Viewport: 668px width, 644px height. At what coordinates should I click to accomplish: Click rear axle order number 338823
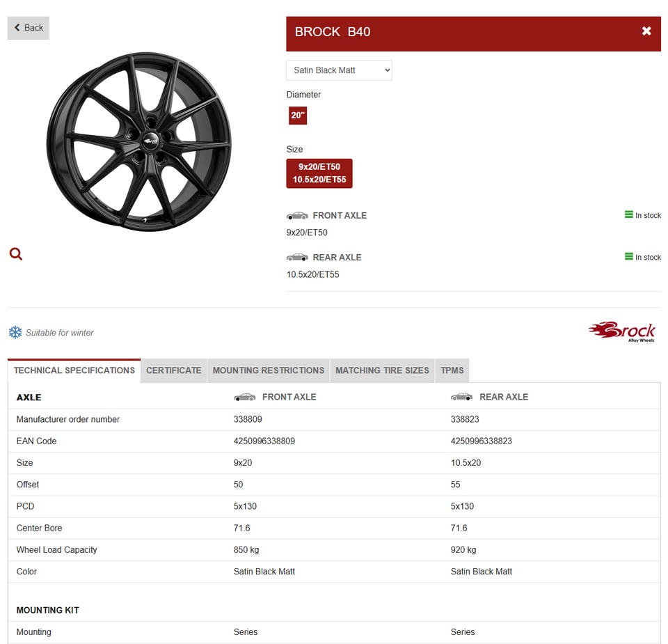465,419
